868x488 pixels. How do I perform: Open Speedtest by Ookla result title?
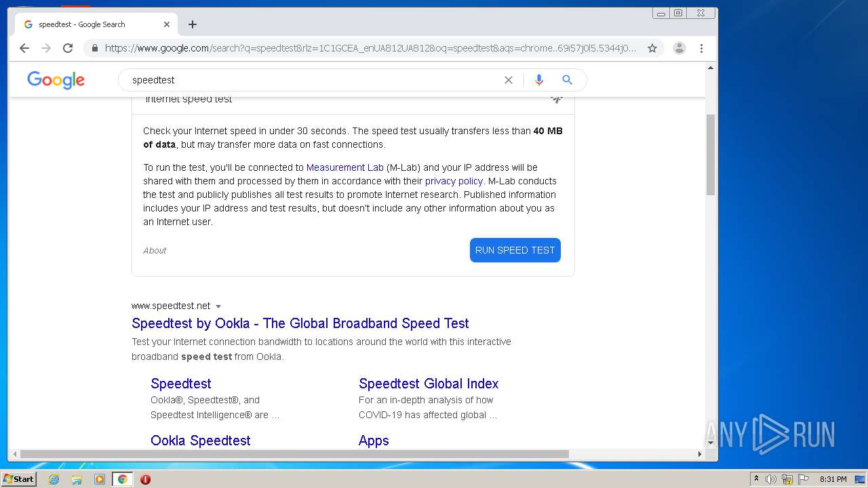300,323
